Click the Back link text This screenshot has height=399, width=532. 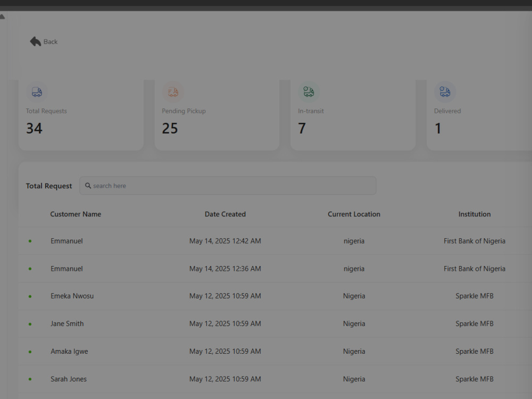(x=51, y=41)
